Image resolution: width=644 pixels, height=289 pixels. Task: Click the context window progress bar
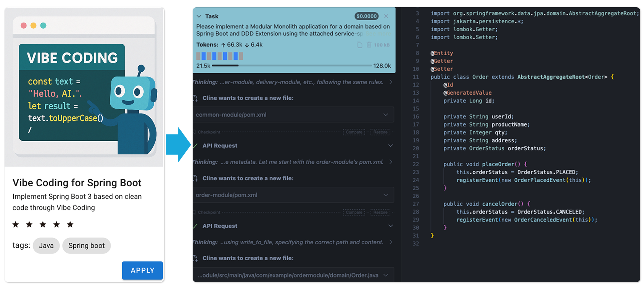291,66
